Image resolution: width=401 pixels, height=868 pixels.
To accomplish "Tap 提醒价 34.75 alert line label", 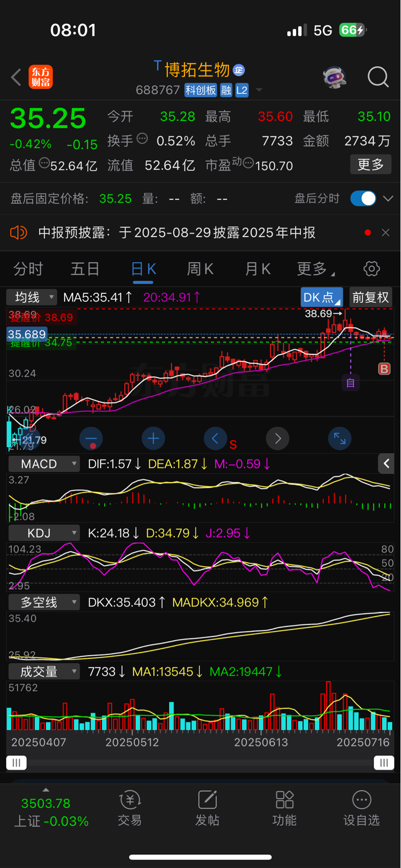I will [x=41, y=343].
